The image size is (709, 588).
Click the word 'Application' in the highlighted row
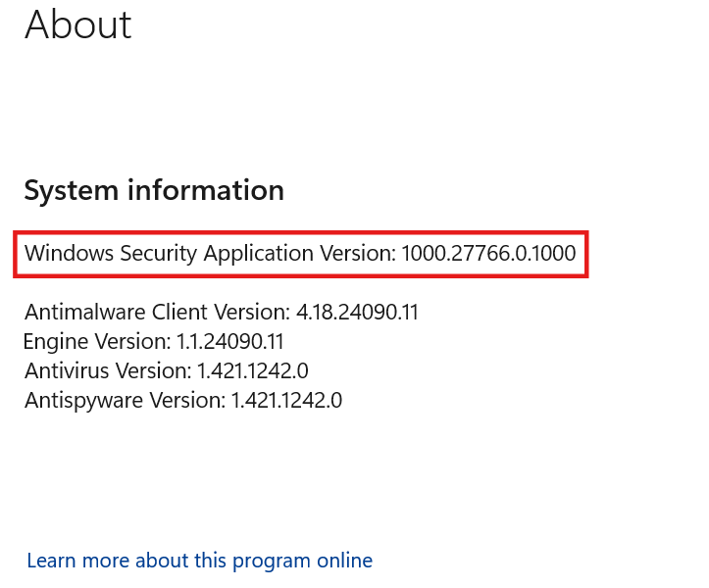[259, 254]
